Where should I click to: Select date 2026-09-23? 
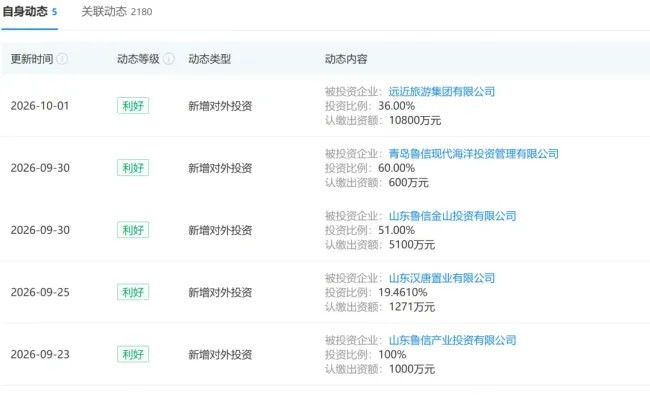[x=40, y=354]
